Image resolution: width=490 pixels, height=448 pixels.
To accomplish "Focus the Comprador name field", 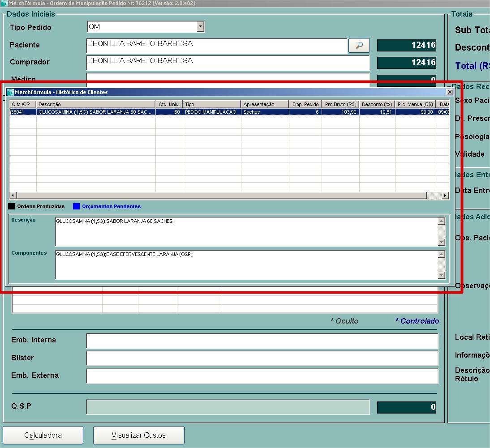I will [228, 63].
